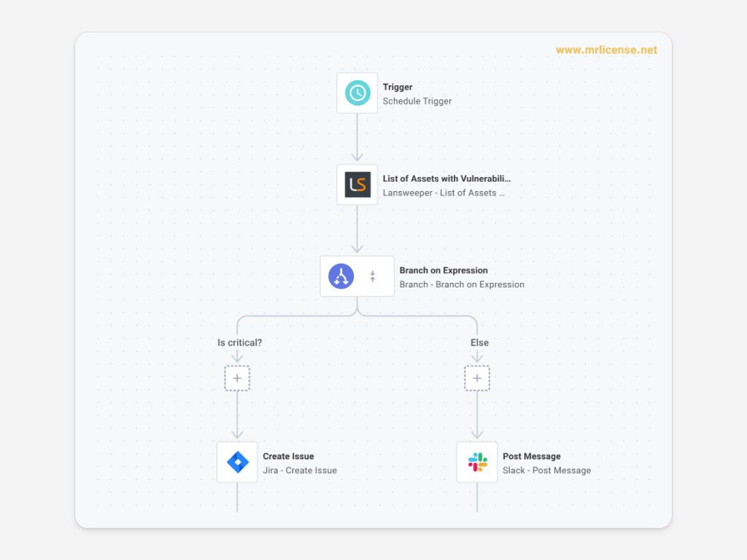Collapse the Branch on Expression node arrows
The width and height of the screenshot is (747, 560).
(x=372, y=276)
